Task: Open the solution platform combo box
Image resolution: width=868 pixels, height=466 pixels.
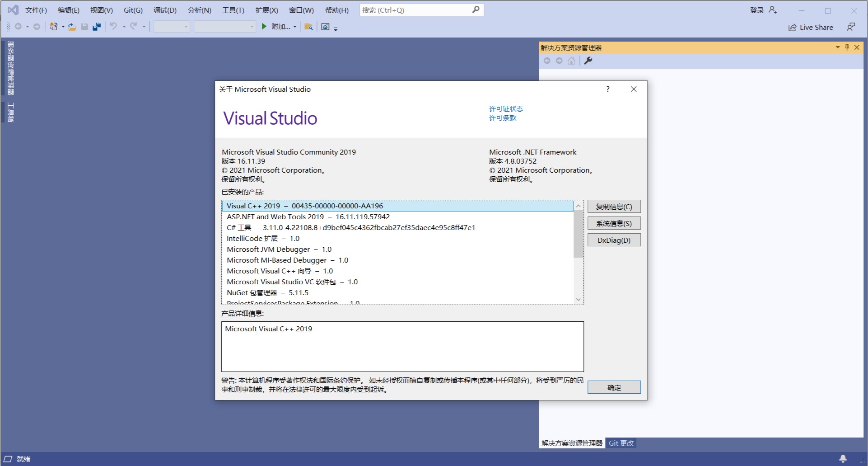Action: tap(225, 27)
